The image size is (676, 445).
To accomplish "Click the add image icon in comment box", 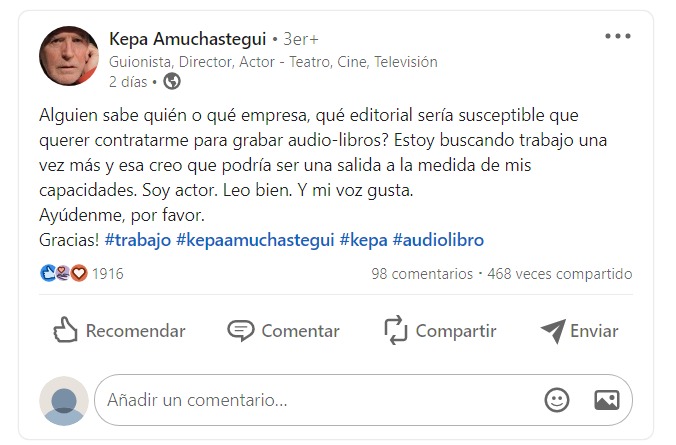I will (607, 400).
